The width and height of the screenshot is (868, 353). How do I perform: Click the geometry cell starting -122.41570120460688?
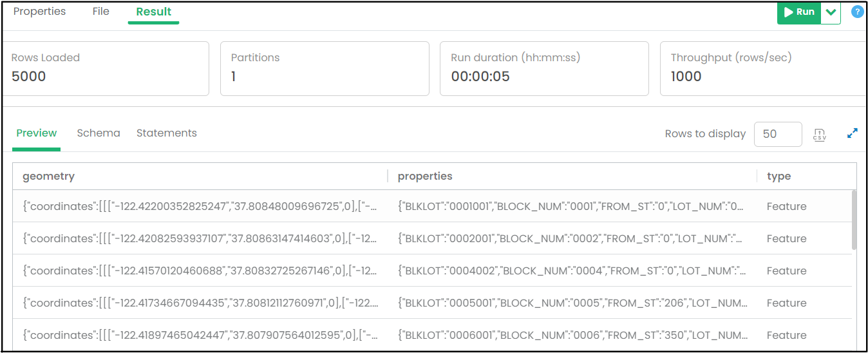point(200,271)
